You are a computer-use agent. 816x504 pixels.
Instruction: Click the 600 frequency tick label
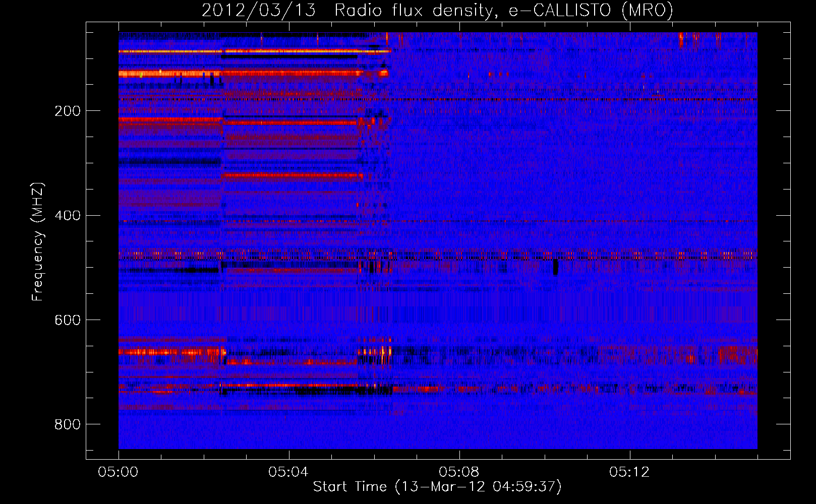click(68, 321)
